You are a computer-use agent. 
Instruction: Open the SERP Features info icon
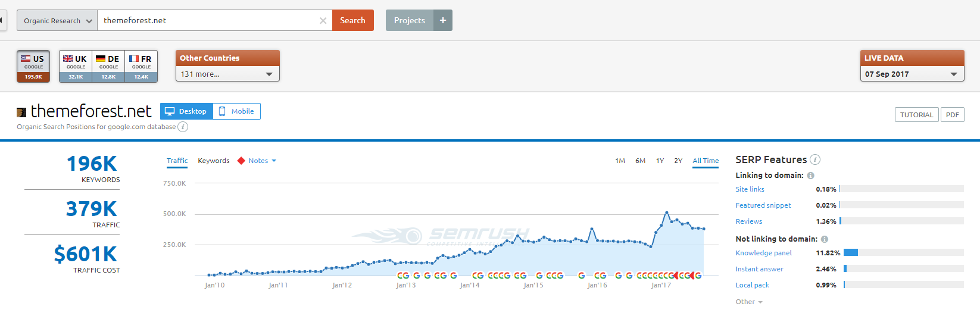tap(815, 159)
